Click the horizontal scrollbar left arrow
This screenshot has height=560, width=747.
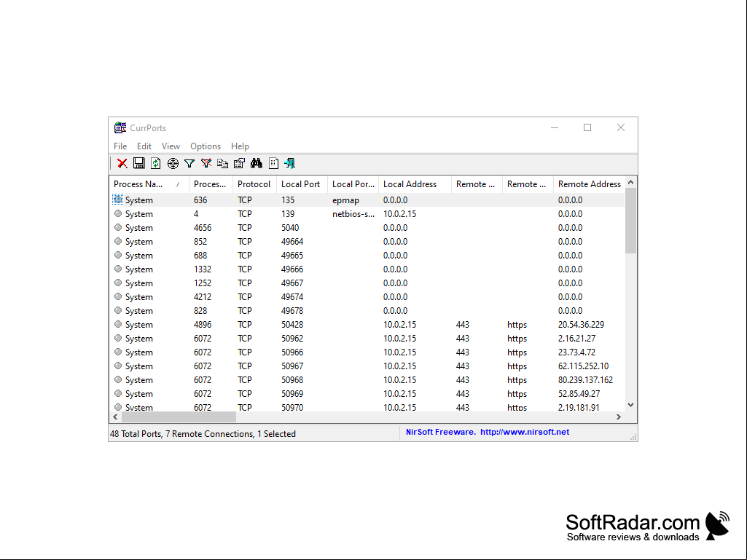coord(115,417)
